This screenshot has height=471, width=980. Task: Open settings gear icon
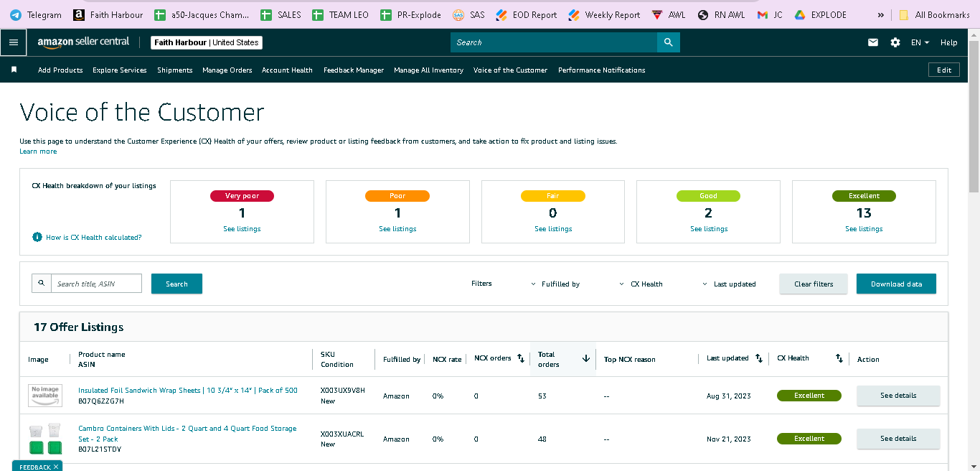tap(895, 42)
